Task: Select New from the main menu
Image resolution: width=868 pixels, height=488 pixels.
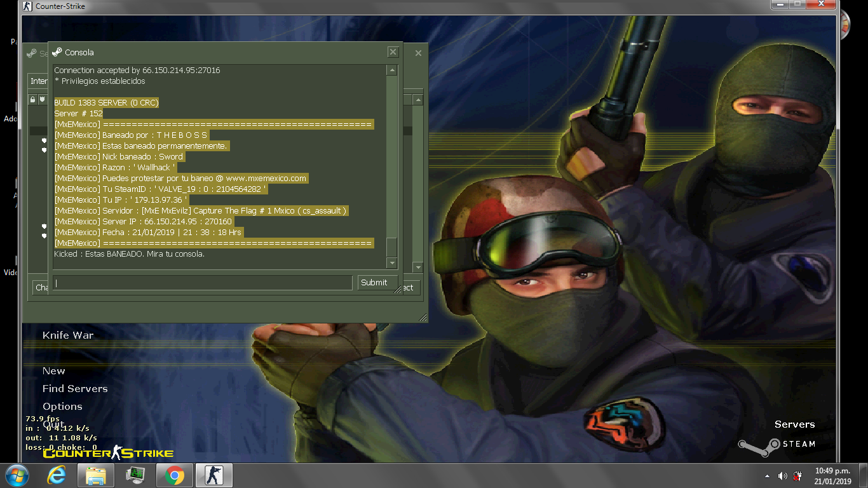Action: pyautogui.click(x=54, y=371)
